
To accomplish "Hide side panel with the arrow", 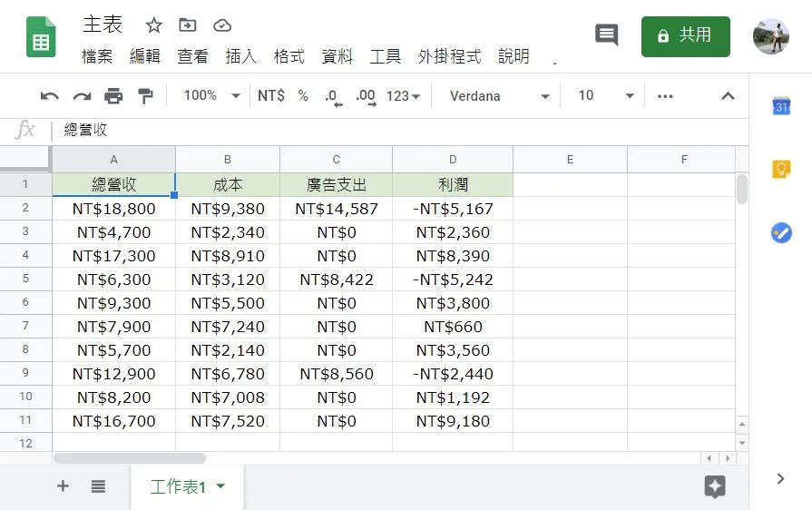I will point(780,479).
